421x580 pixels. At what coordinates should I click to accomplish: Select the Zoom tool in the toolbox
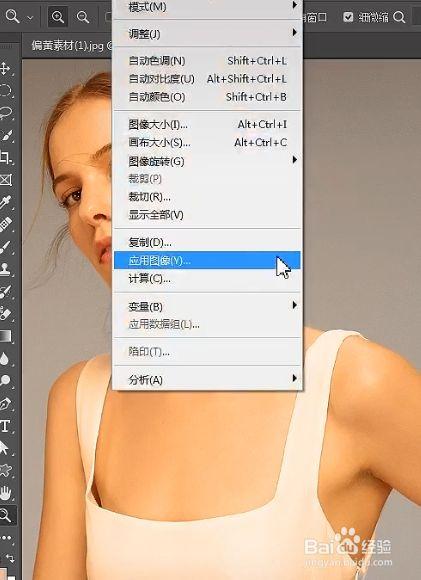point(6,515)
